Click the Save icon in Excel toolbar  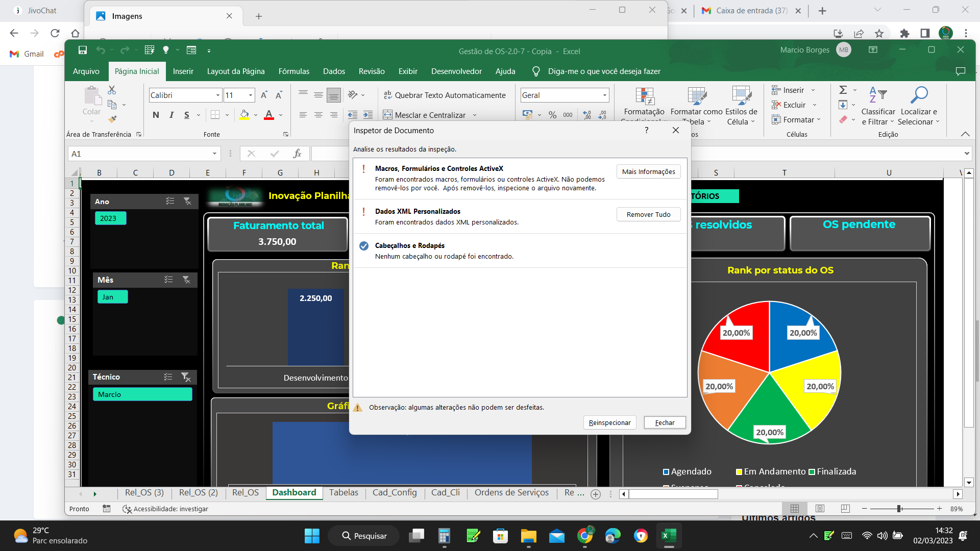83,50
